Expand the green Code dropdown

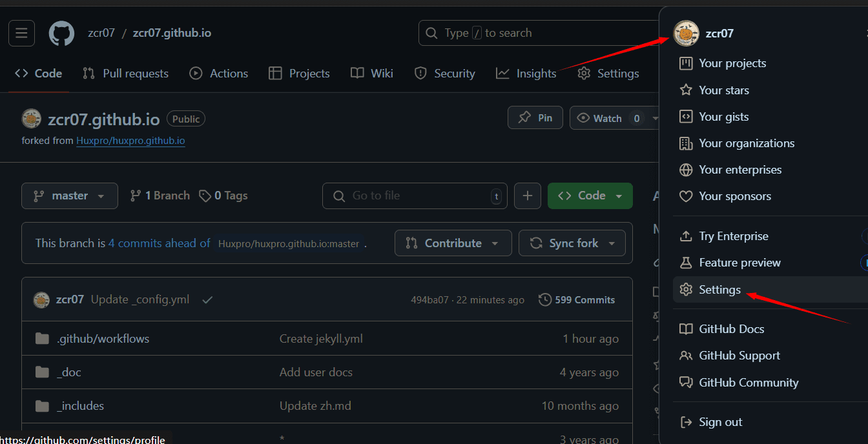(590, 196)
